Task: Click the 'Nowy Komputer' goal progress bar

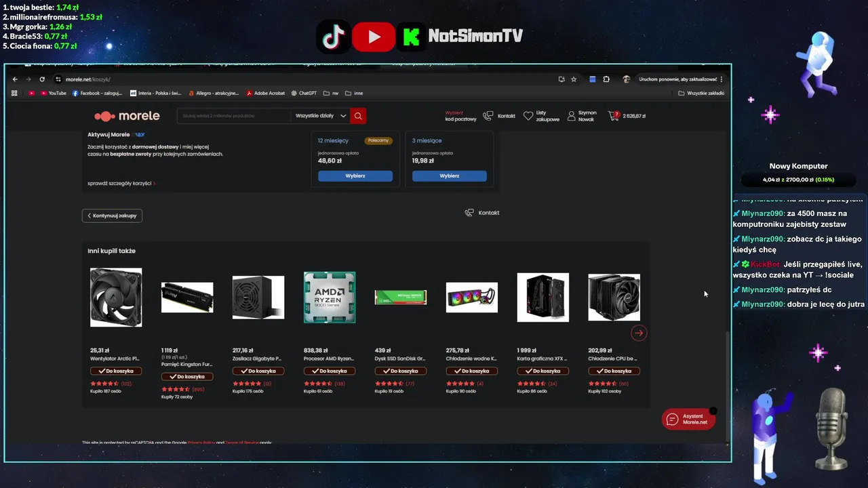Action: coord(798,180)
